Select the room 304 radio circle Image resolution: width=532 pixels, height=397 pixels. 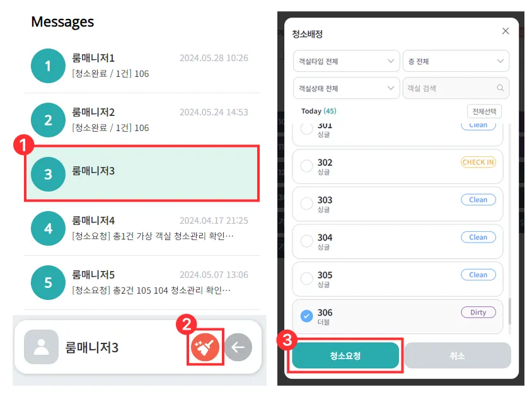307,241
